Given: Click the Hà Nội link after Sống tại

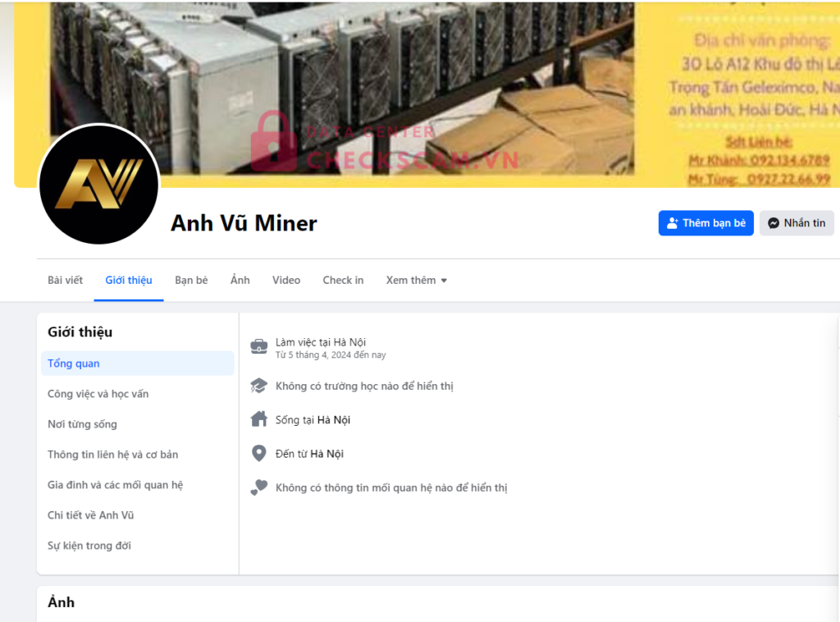Looking at the screenshot, I should [x=333, y=419].
